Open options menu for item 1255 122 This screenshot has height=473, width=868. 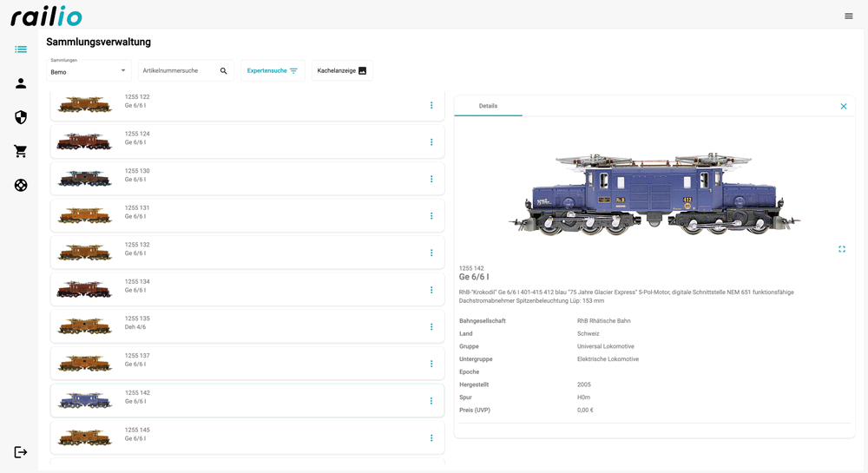pos(431,105)
